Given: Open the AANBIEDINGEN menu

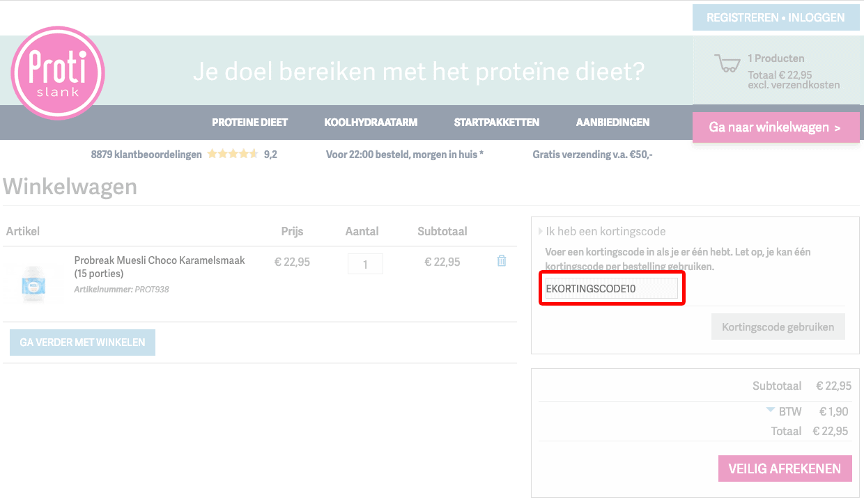Looking at the screenshot, I should 612,123.
